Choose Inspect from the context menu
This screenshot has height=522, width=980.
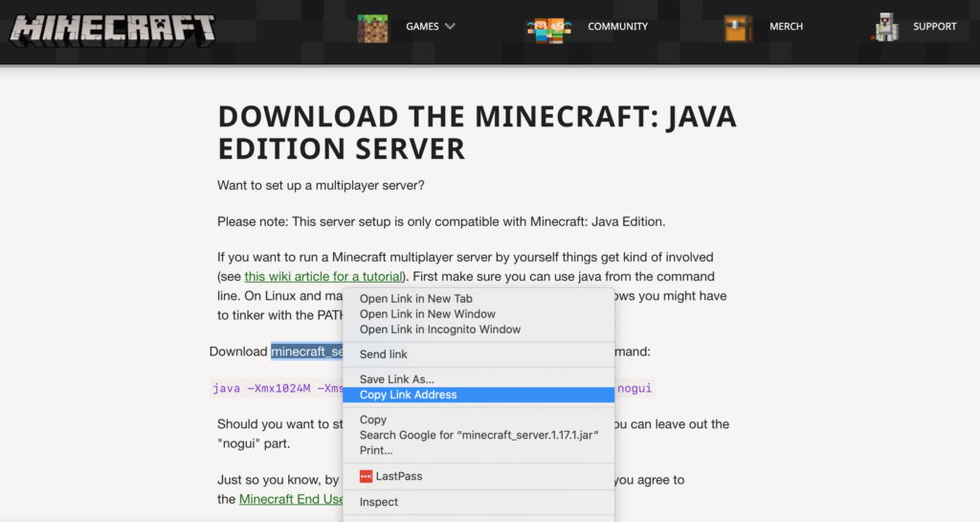pyautogui.click(x=379, y=502)
